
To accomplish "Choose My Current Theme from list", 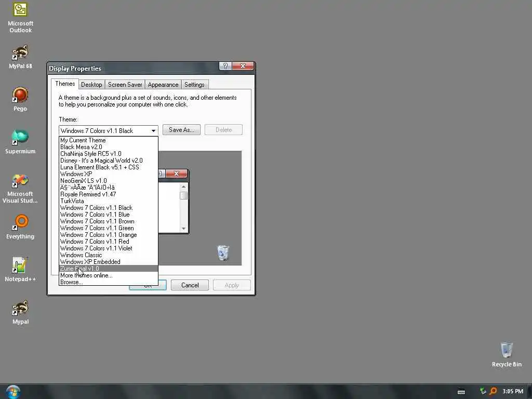I will tap(108, 140).
